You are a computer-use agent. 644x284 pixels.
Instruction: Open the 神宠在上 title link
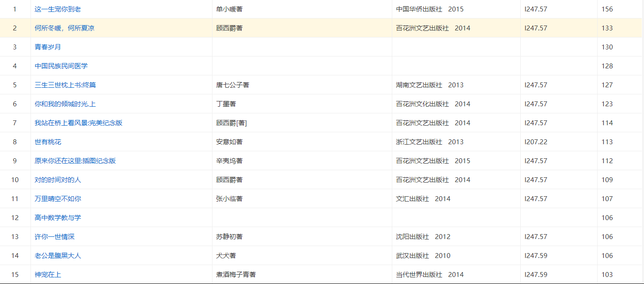click(x=48, y=274)
